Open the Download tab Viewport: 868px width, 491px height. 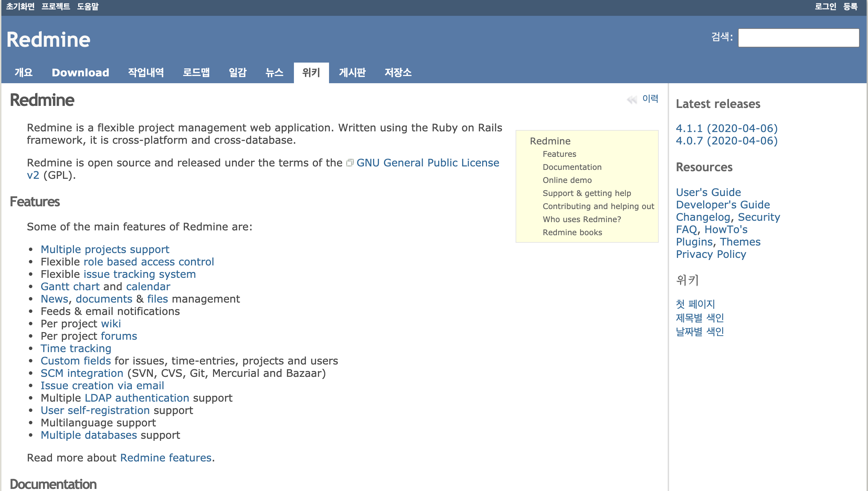pos(80,73)
